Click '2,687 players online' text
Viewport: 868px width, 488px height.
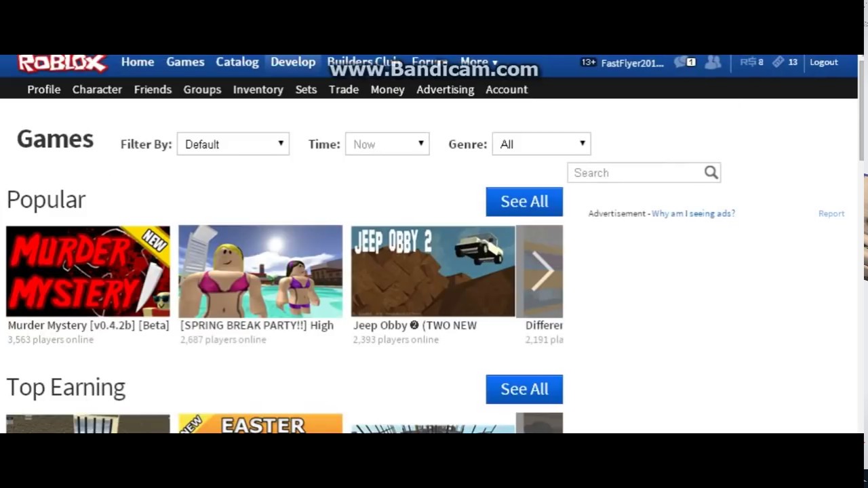pos(223,340)
